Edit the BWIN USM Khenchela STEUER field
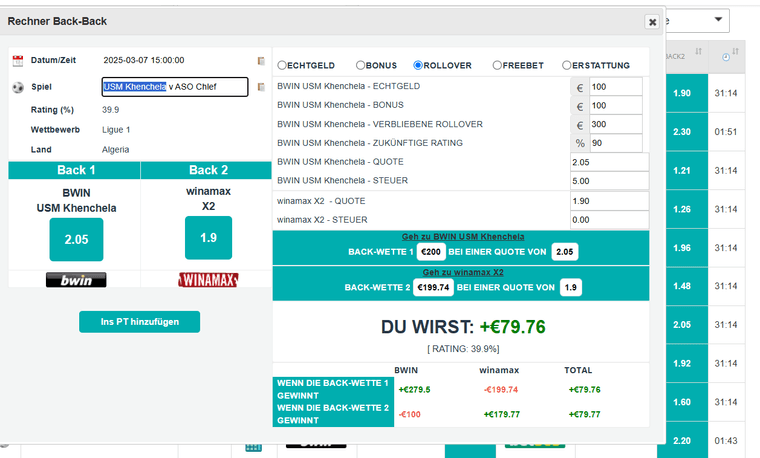The width and height of the screenshot is (760, 458). pos(610,181)
